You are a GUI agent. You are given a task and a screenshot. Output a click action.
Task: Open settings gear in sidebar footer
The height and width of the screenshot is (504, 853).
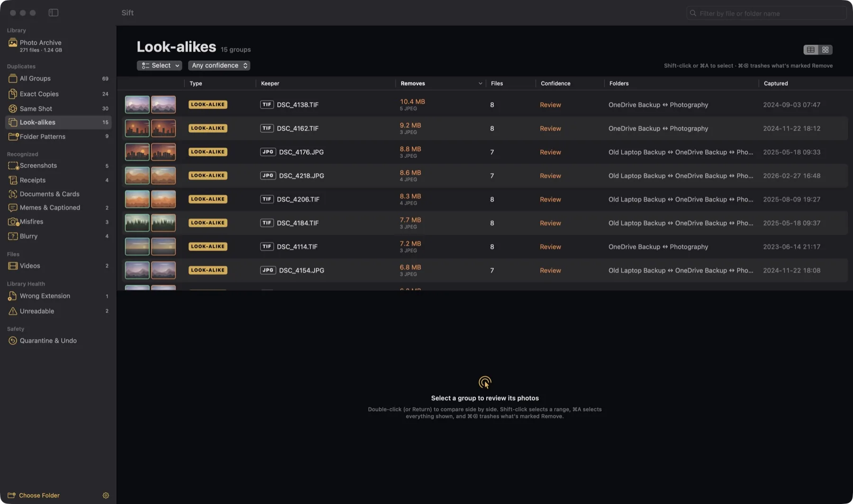106,495
